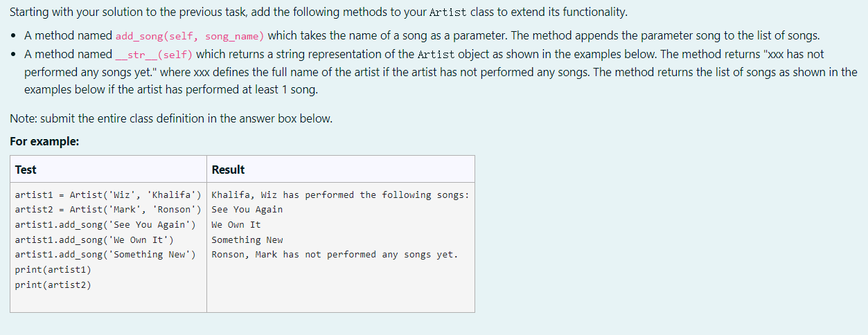Click 'See You Again' in the Result column
The image size is (868, 335).
[x=247, y=210]
